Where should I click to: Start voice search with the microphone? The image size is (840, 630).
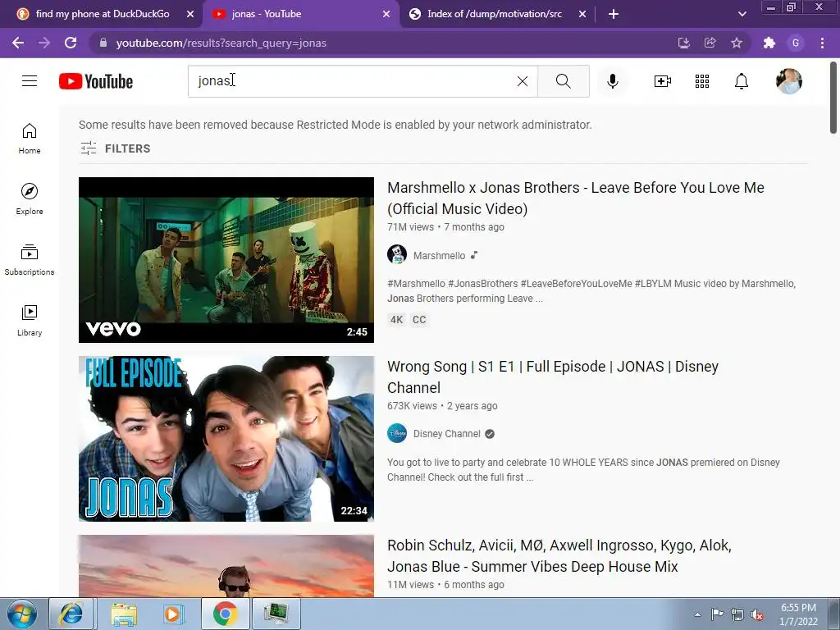pos(613,81)
